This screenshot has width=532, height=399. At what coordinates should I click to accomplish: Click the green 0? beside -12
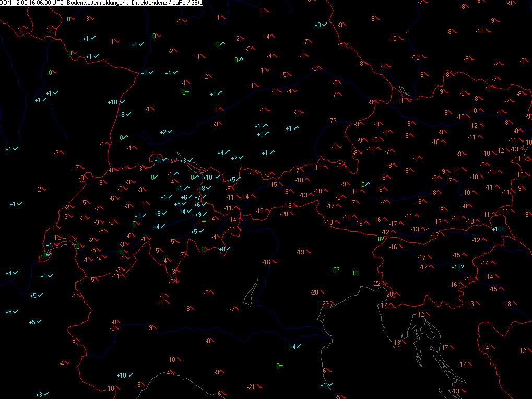point(381,239)
